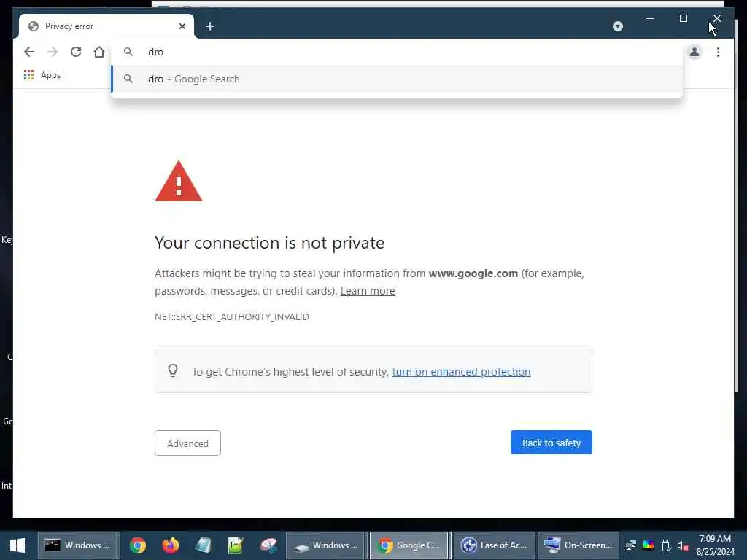
Task: Click the lightbulb icon in security tip
Action: [x=173, y=370]
